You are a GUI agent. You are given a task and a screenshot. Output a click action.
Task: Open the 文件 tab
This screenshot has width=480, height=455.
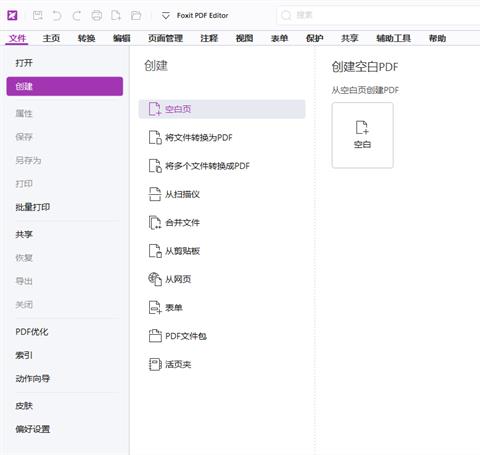[x=17, y=38]
